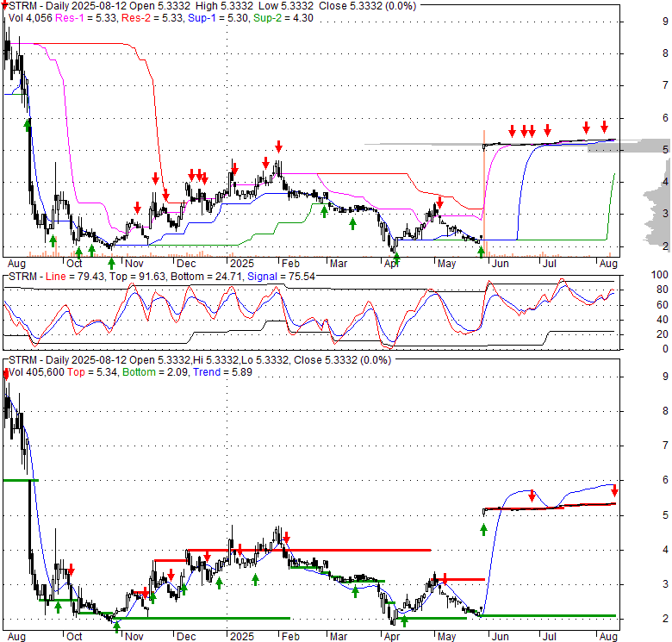
Task: Select the 'Top = 91.63' oscillator label
Action: point(137,277)
